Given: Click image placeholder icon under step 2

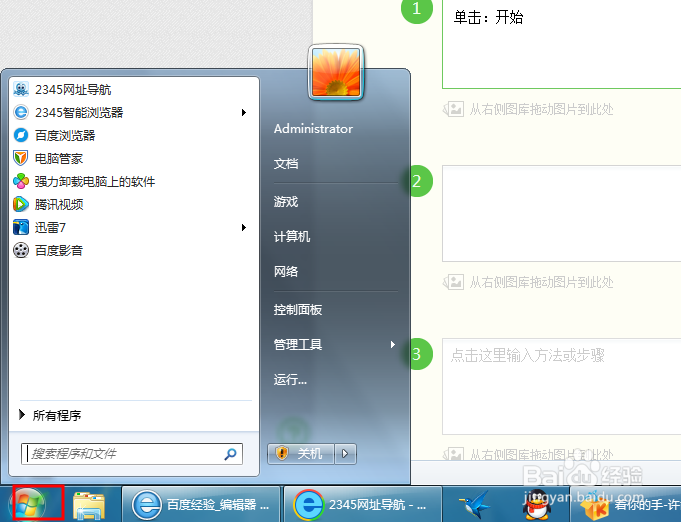Looking at the screenshot, I should pos(453,282).
